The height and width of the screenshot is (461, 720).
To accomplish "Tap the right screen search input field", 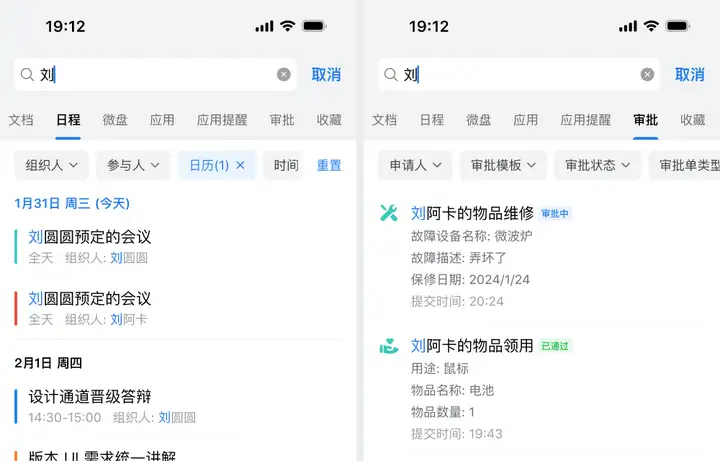I will pyautogui.click(x=520, y=74).
